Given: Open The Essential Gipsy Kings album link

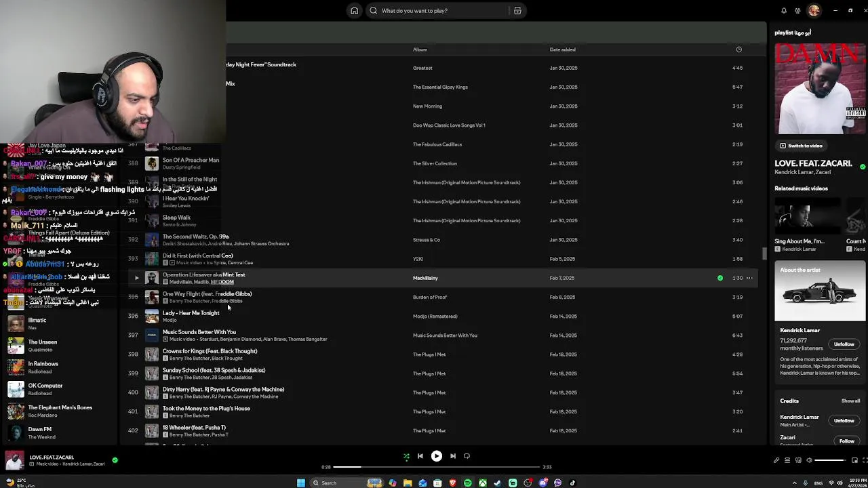Looking at the screenshot, I should point(440,87).
